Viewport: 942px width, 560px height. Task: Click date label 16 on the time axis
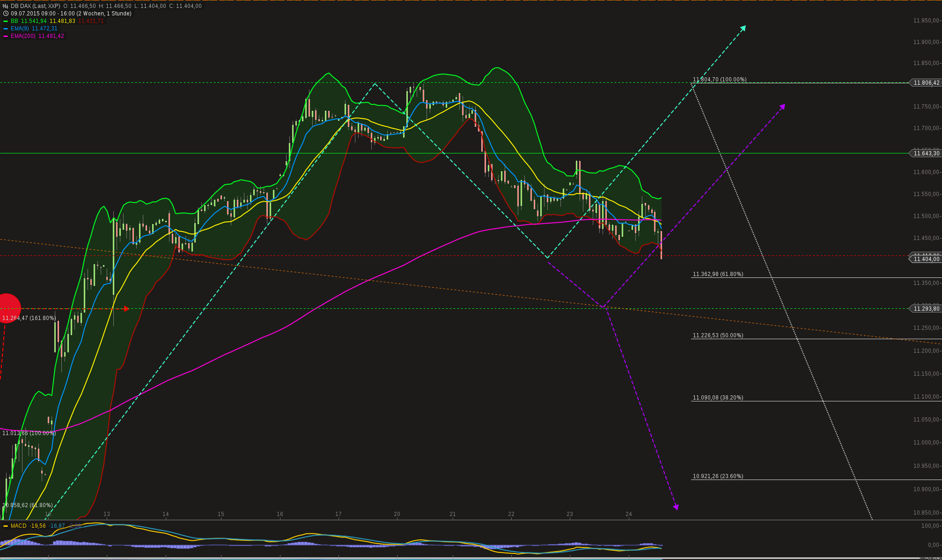tap(280, 514)
